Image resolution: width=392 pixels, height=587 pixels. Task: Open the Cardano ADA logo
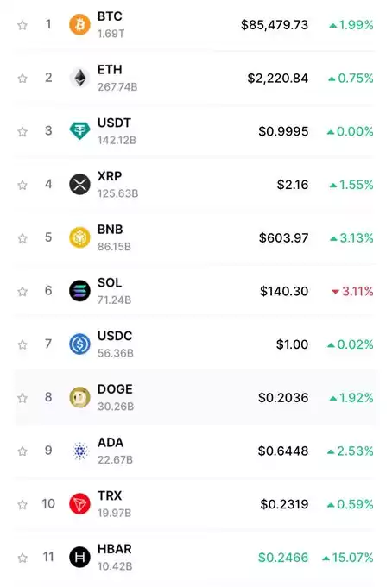point(79,451)
